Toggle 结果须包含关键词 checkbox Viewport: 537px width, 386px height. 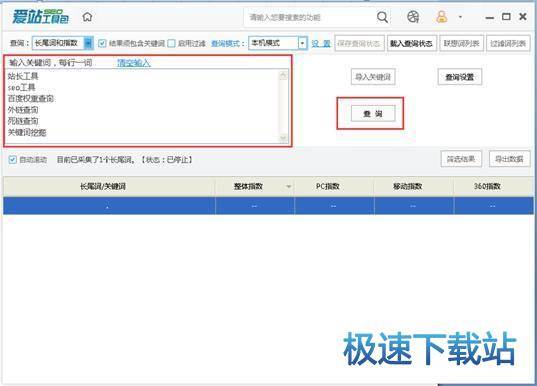pos(102,43)
